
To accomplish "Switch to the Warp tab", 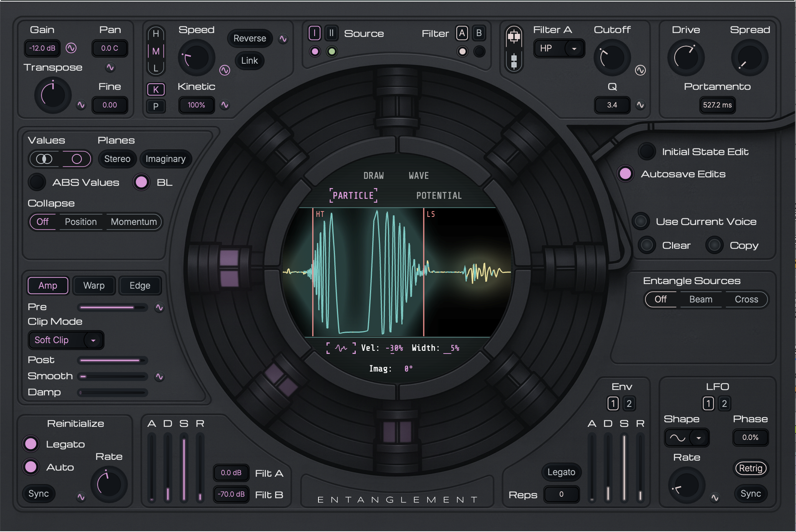I will click(x=94, y=286).
